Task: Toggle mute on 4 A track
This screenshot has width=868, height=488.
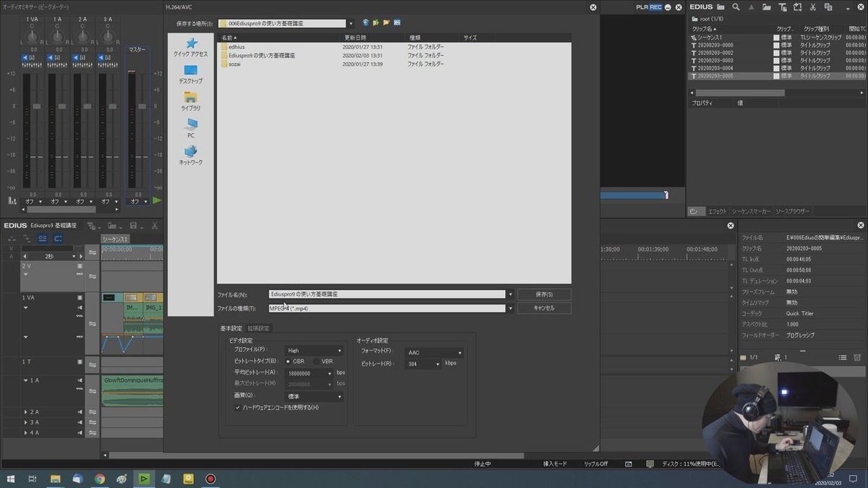Action: pyautogui.click(x=80, y=432)
